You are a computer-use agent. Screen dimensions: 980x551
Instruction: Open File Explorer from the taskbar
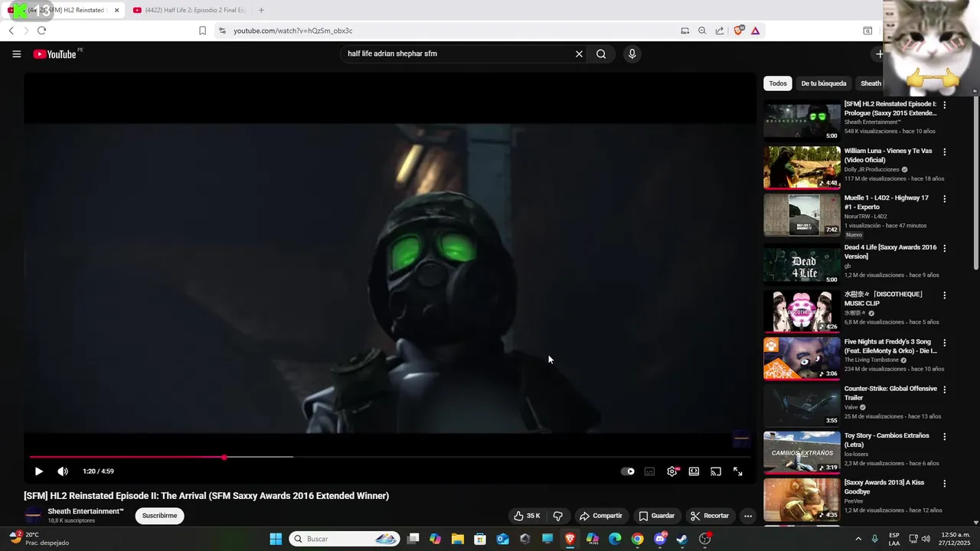click(458, 539)
